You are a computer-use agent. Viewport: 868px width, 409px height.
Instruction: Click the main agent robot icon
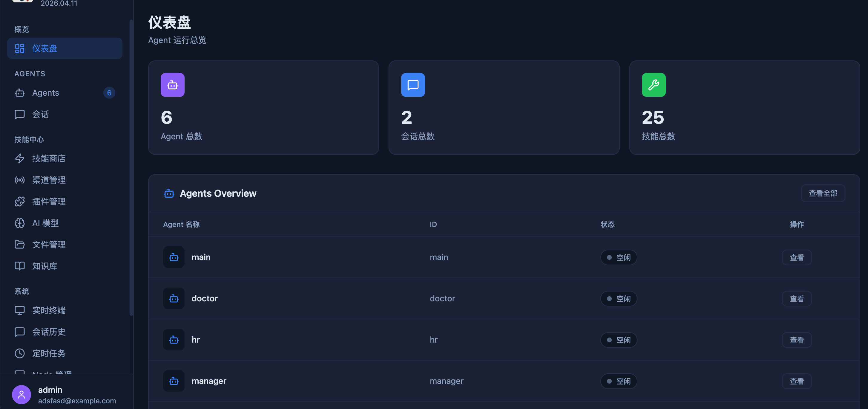[174, 257]
